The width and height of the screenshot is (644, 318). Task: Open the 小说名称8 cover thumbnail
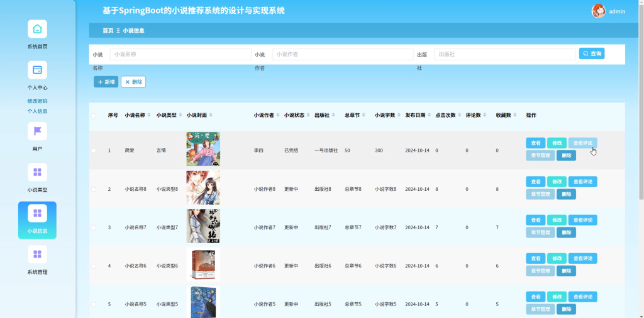203,188
